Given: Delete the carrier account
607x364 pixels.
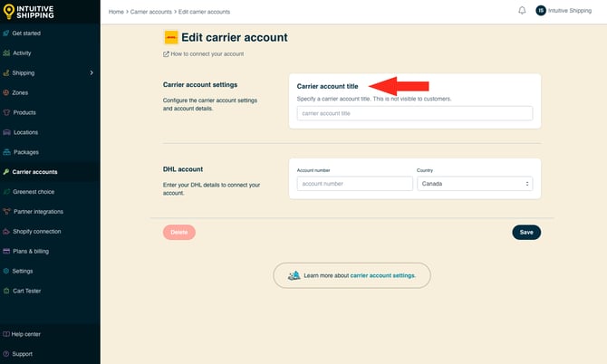Looking at the screenshot, I should coord(179,232).
